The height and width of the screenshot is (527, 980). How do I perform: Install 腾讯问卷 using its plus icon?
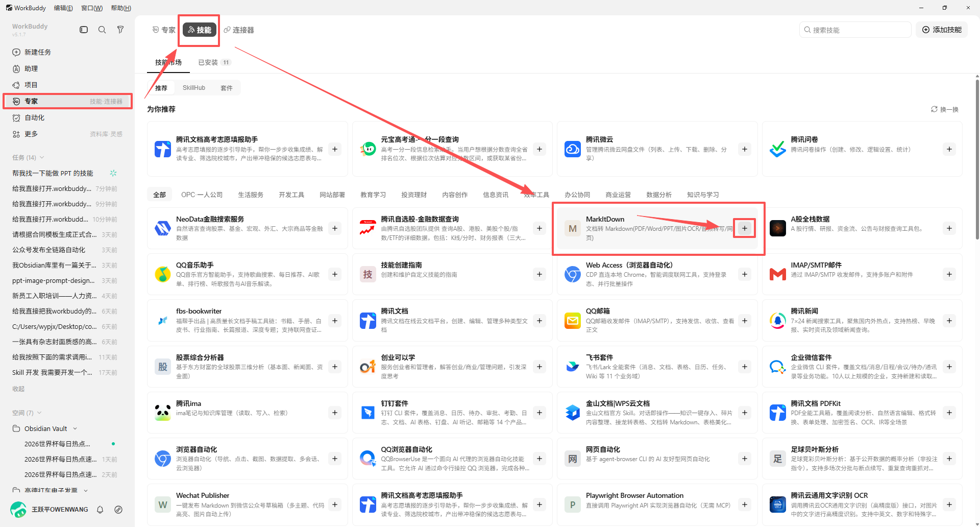949,149
